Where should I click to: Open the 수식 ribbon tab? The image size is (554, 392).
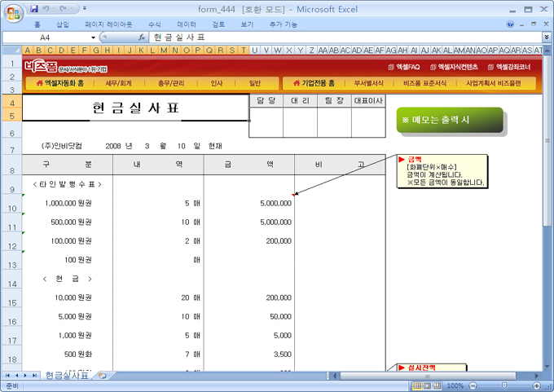coord(155,25)
